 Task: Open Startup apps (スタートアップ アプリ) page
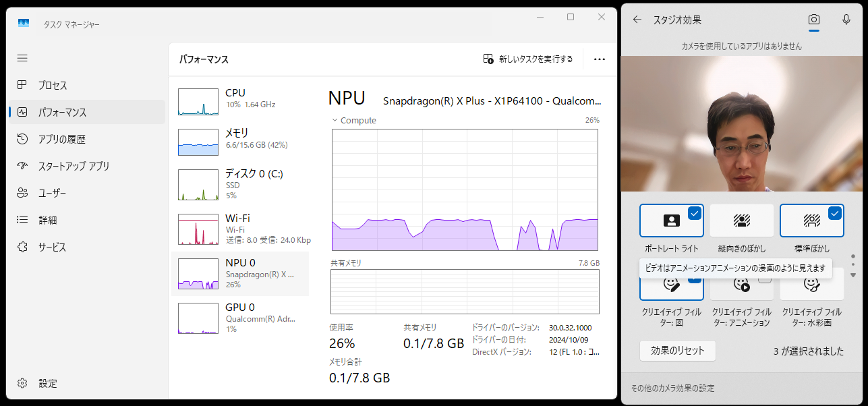(x=73, y=166)
